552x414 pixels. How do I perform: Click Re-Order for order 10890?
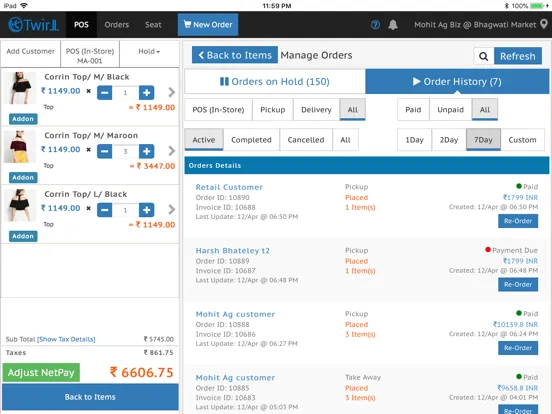(x=518, y=221)
